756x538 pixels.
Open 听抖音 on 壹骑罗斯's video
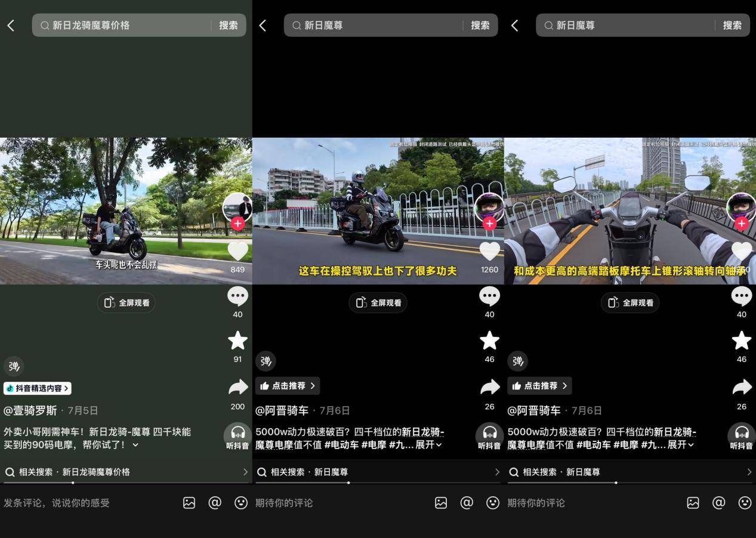coord(237,437)
